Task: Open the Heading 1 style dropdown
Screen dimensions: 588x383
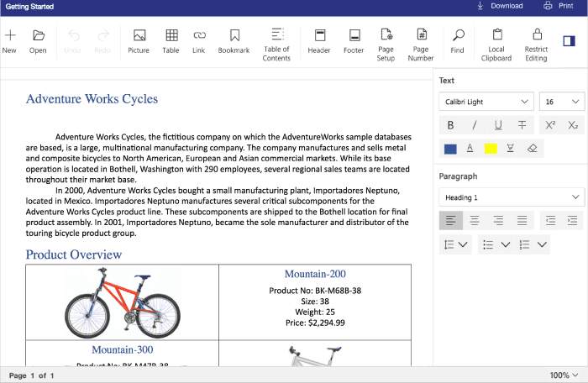Action: (x=512, y=197)
